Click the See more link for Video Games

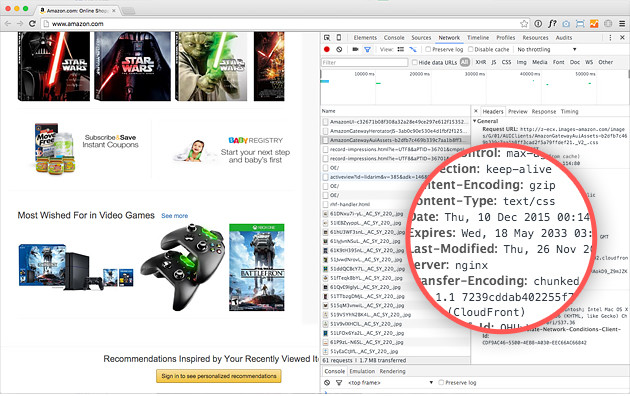click(x=174, y=216)
